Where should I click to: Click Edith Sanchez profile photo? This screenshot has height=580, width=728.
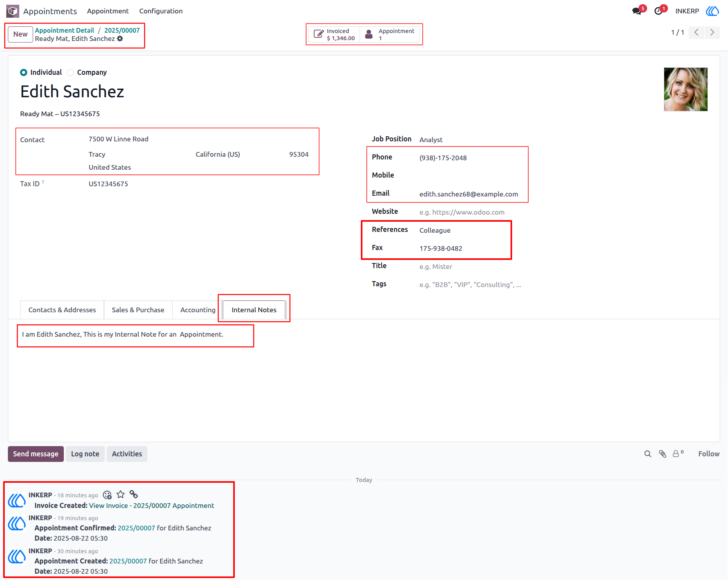click(x=685, y=89)
